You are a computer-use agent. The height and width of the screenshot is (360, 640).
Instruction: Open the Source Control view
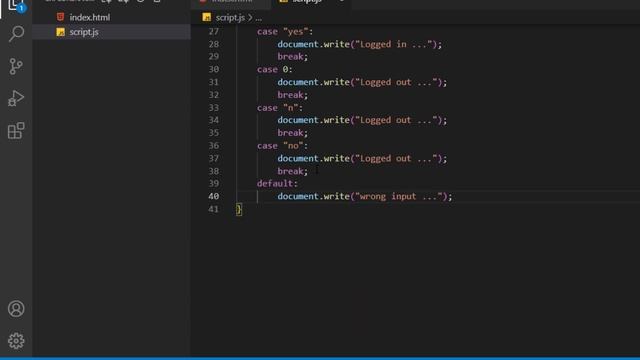click(16, 66)
